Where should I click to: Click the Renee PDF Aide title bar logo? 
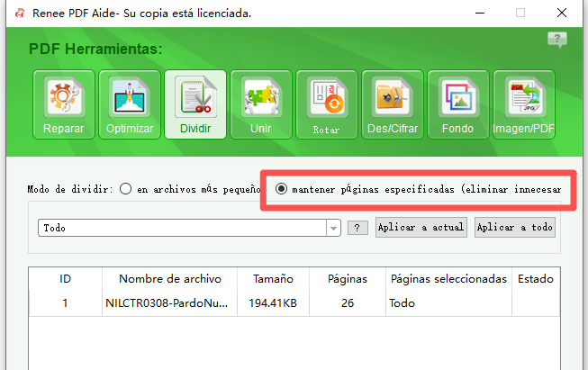tap(20, 14)
